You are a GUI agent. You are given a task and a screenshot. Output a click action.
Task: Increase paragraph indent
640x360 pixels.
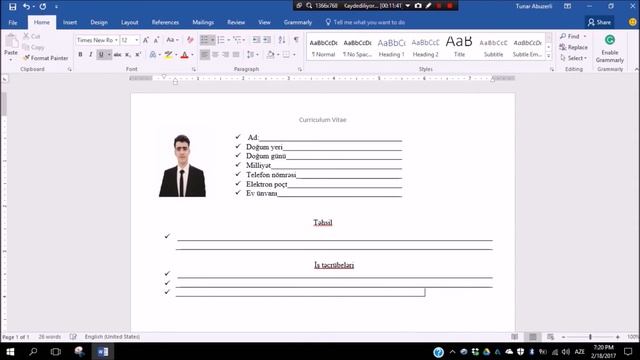(x=267, y=40)
